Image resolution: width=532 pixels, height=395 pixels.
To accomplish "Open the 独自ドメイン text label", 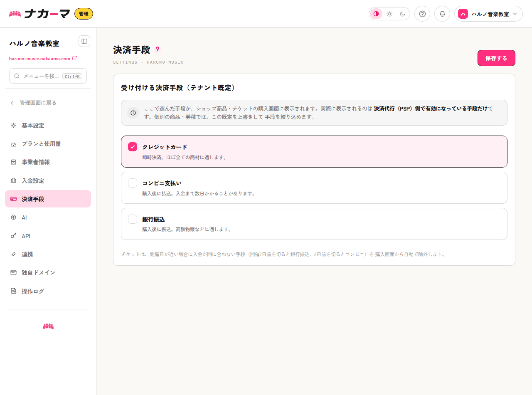I will [38, 273].
